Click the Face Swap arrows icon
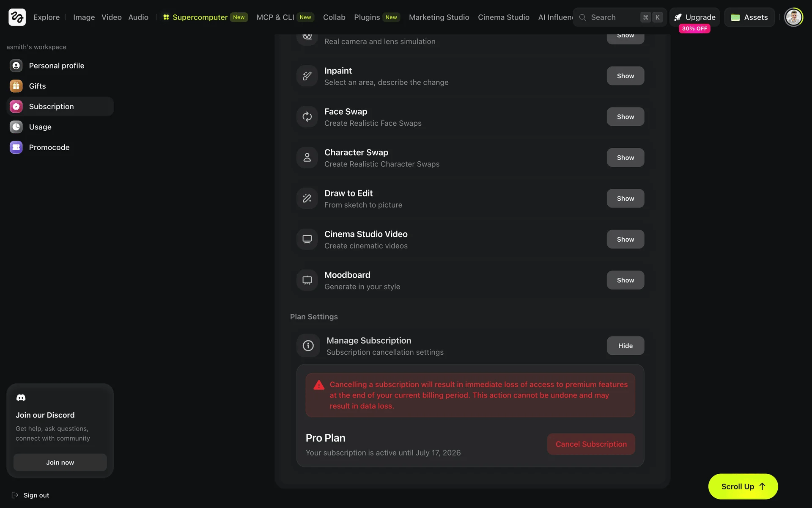The height and width of the screenshot is (508, 812). tap(307, 116)
